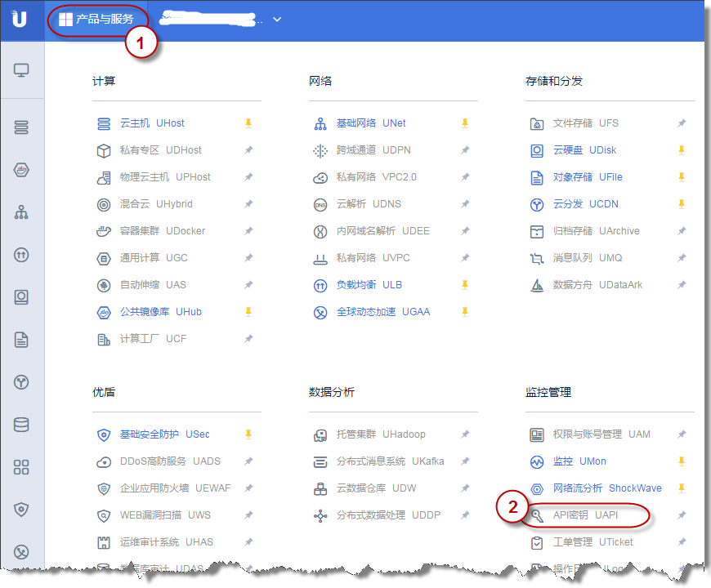Open the database sidebar icon

[21, 425]
